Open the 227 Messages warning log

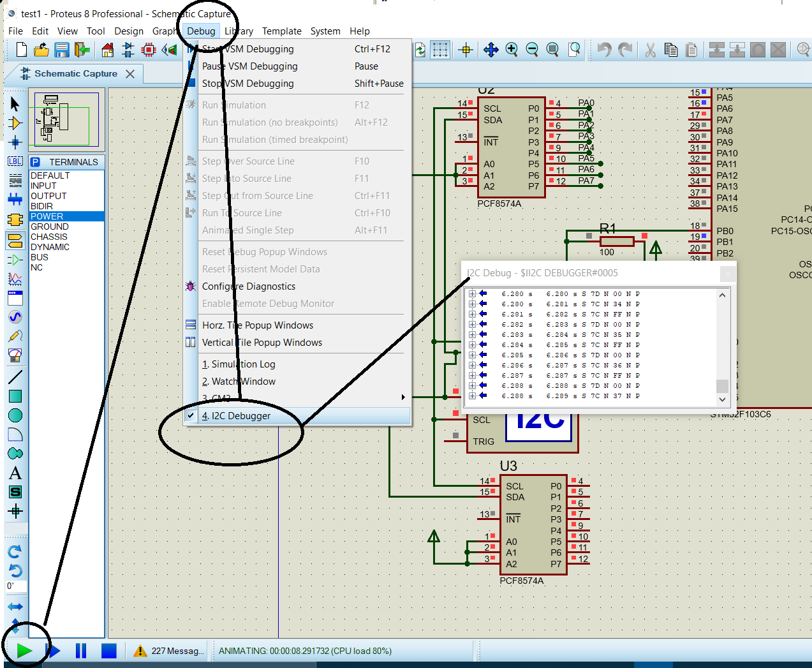click(x=169, y=651)
